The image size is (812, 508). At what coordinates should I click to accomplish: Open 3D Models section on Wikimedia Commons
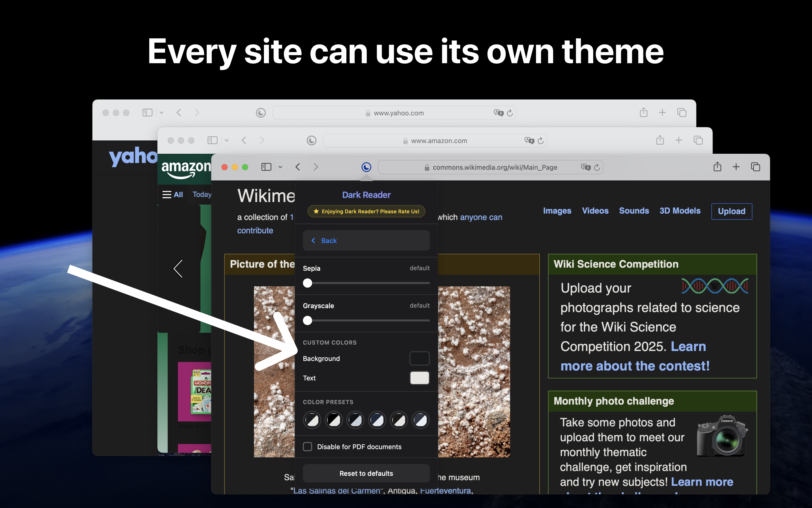click(x=680, y=211)
